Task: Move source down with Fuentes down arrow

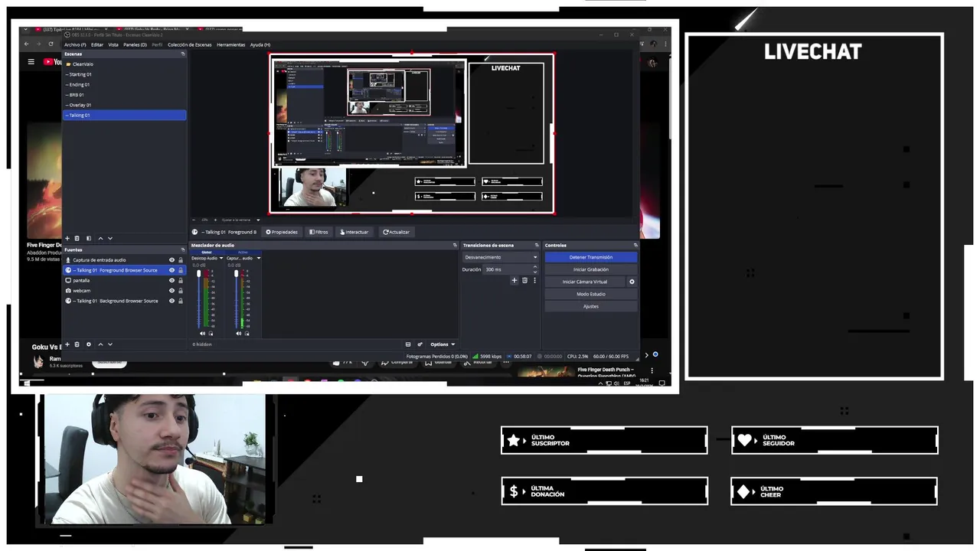Action: pyautogui.click(x=109, y=344)
